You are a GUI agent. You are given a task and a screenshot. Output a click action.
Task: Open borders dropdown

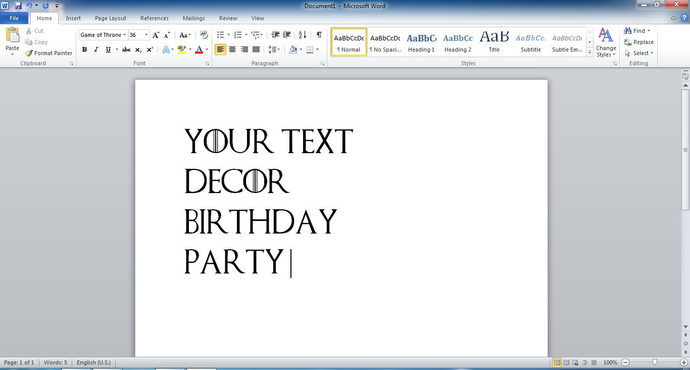tap(317, 50)
